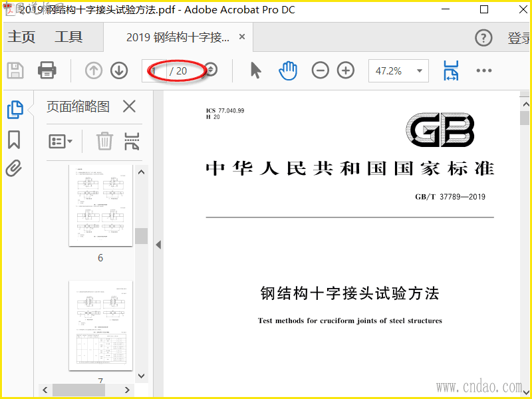Go to previous page arrow
This screenshot has height=399, width=532.
[94, 70]
